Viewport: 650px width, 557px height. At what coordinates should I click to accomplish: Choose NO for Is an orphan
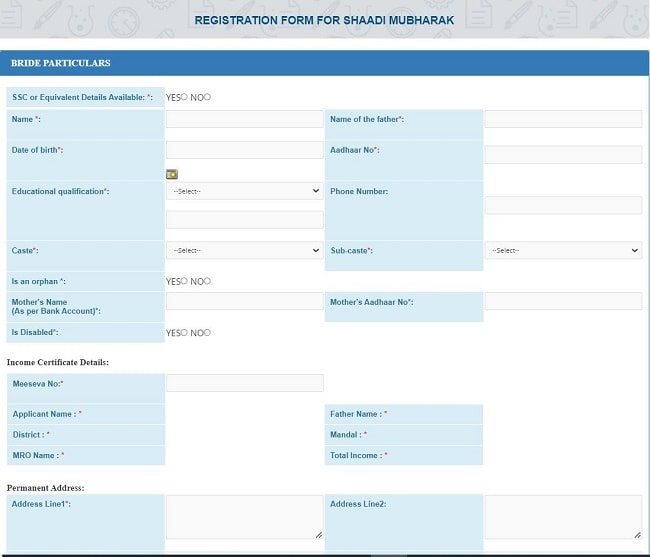(207, 281)
